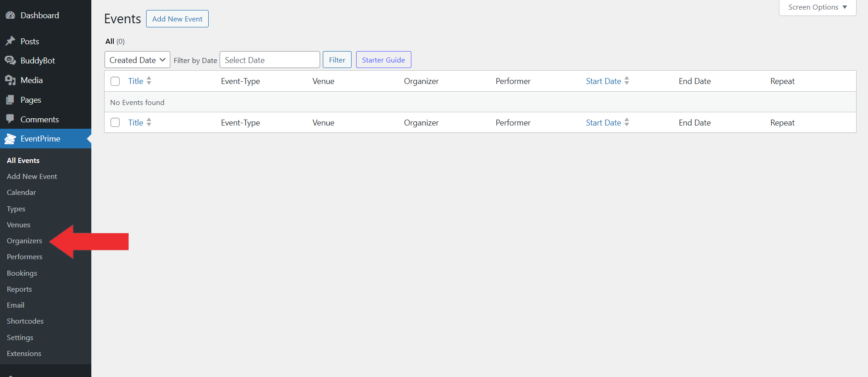Open the Calendar submenu item
Image resolution: width=868 pixels, height=377 pixels.
[x=21, y=192]
